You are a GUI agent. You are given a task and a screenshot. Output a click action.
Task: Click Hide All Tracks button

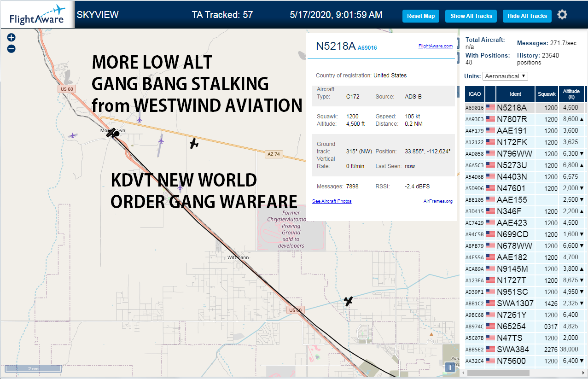[x=527, y=16]
